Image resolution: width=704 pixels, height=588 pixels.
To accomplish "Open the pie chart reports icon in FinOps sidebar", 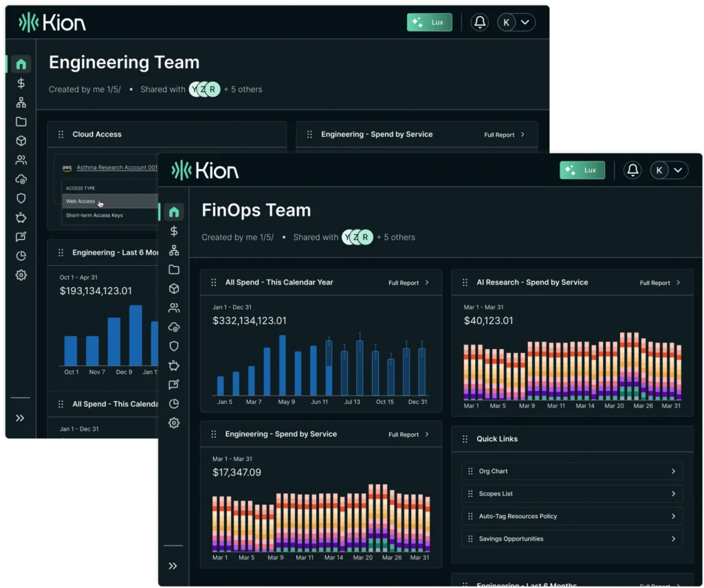I will click(x=174, y=404).
